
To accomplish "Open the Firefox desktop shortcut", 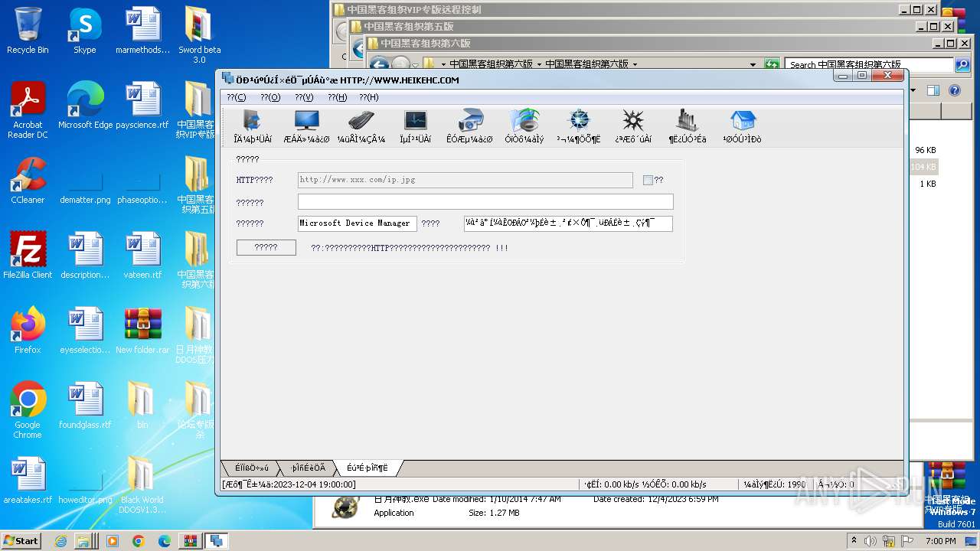I will click(x=28, y=330).
